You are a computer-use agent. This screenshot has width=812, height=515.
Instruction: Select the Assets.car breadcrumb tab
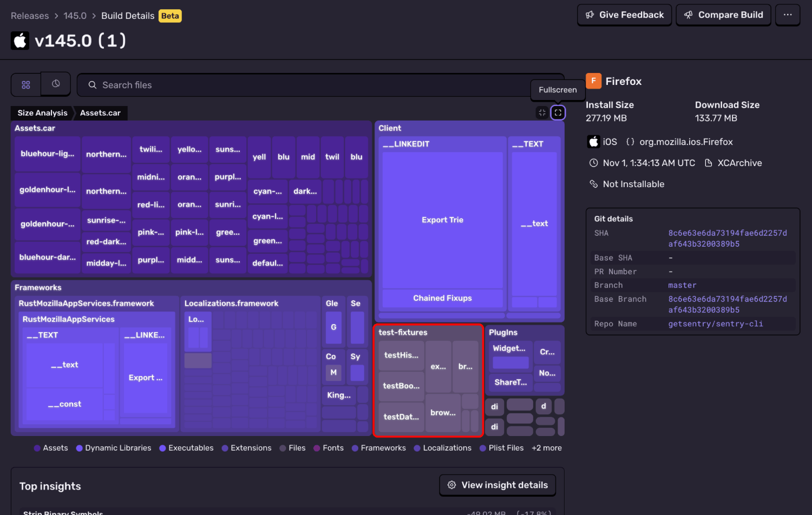100,113
